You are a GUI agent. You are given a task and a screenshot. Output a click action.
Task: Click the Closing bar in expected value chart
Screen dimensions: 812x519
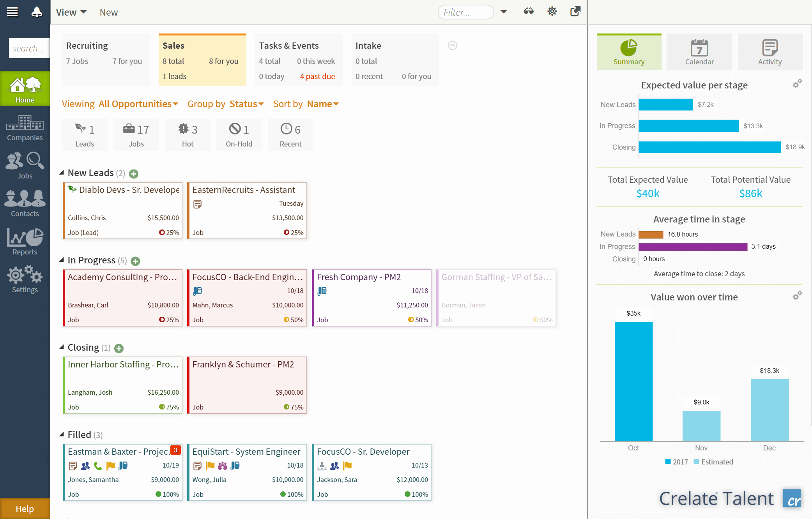pos(709,147)
